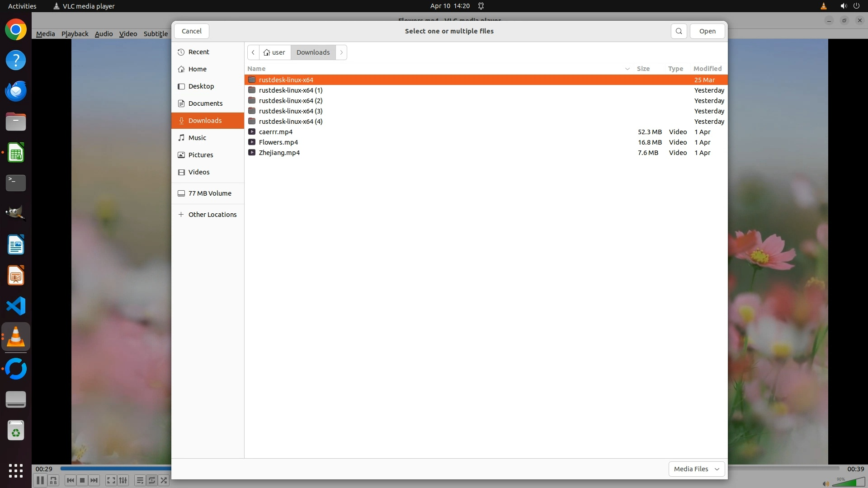868x488 pixels.
Task: Click the user home path button
Action: [275, 52]
